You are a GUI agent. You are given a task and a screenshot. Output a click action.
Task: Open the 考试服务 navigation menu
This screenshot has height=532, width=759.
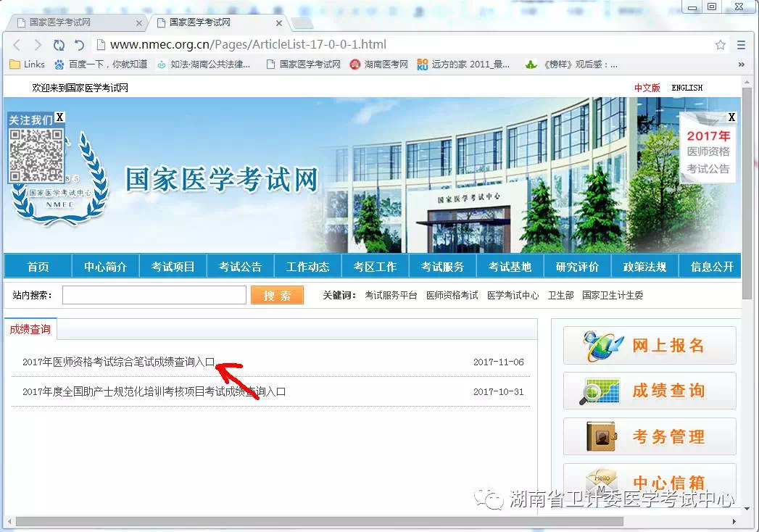pyautogui.click(x=442, y=267)
